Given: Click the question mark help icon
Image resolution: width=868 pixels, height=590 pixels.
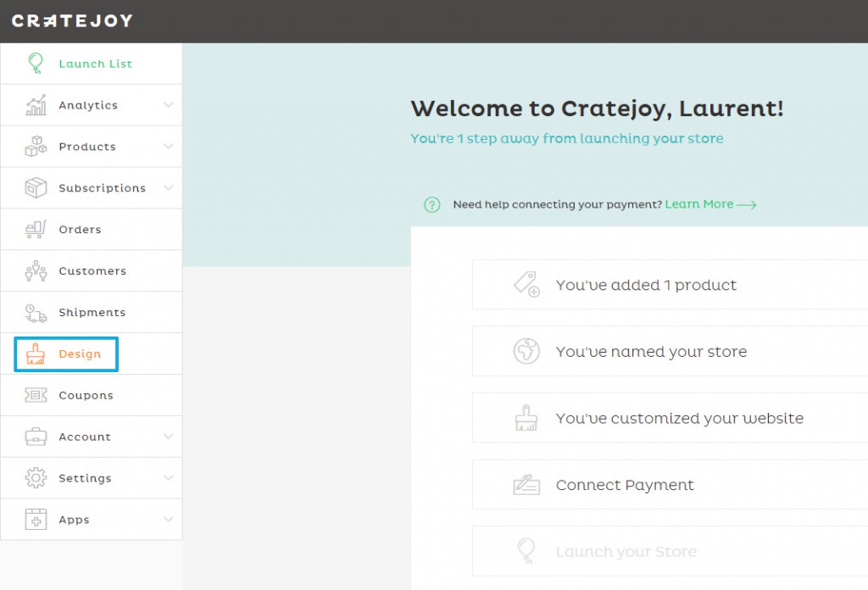Looking at the screenshot, I should [x=432, y=204].
